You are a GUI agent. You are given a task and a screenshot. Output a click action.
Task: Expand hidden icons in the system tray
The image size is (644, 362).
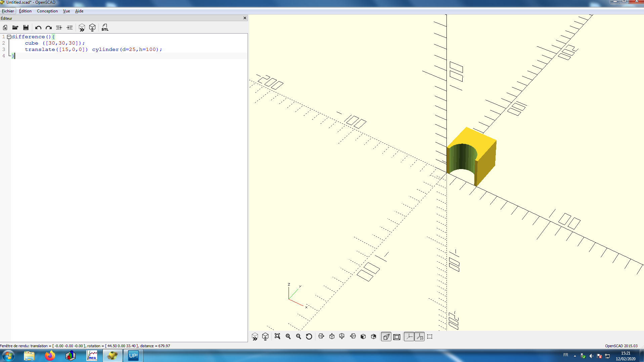click(x=575, y=356)
